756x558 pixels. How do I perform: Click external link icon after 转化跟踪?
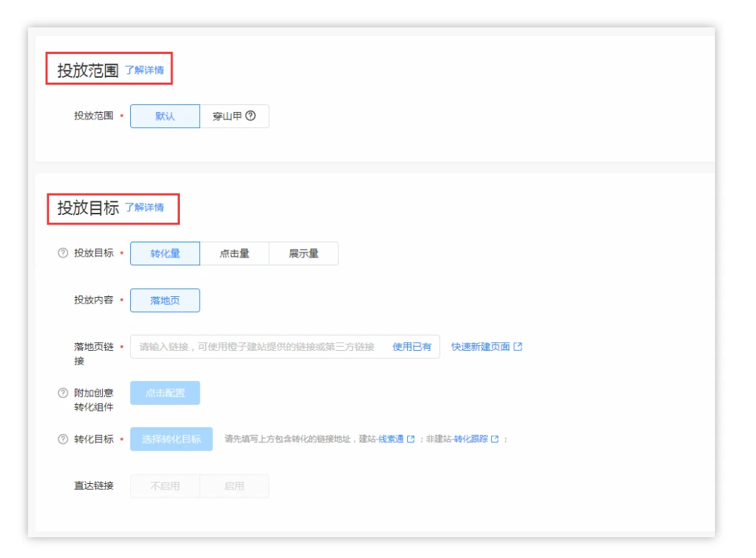(x=495, y=439)
